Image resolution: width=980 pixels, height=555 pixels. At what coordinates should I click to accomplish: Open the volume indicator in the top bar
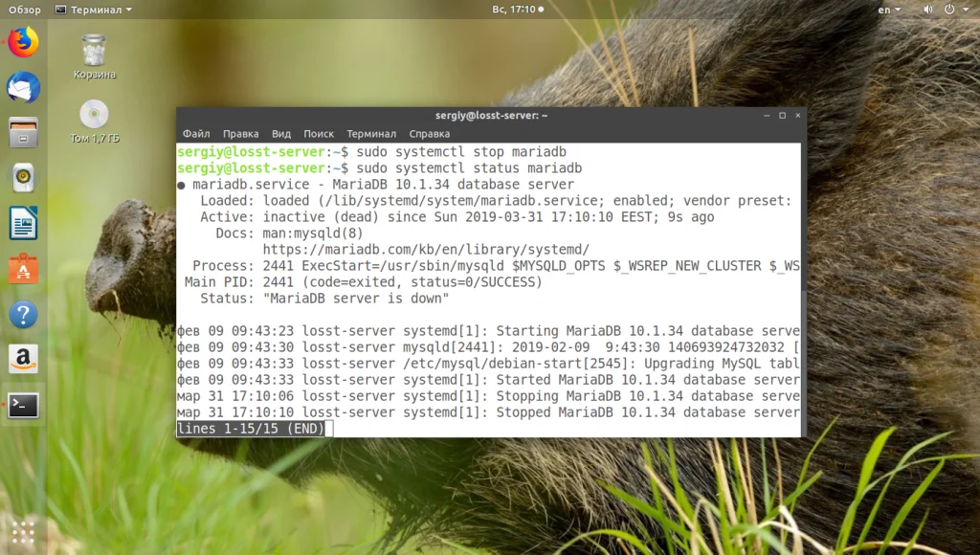click(x=928, y=10)
